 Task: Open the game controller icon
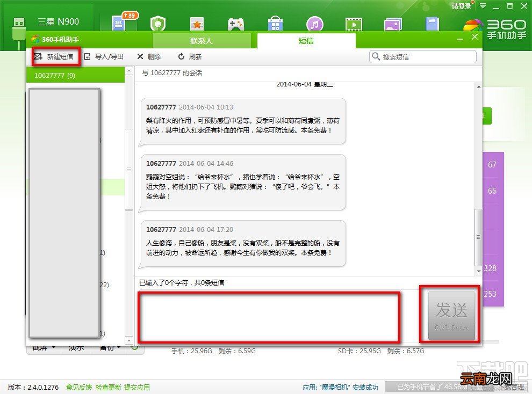pyautogui.click(x=236, y=24)
